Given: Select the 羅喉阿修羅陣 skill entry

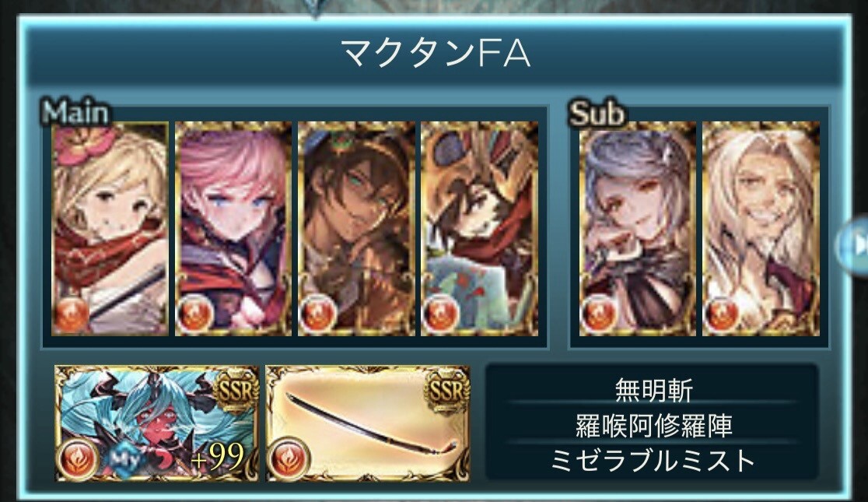Looking at the screenshot, I should pos(653,425).
